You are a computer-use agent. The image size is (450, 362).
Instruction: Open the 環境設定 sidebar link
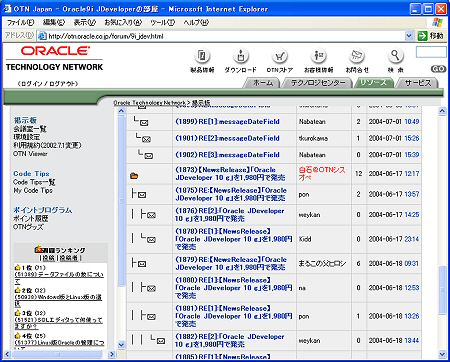pos(27,137)
